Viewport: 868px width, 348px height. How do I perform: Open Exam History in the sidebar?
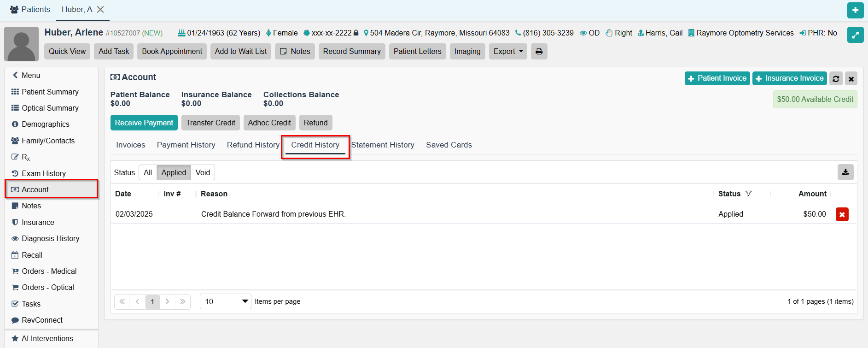coord(44,173)
